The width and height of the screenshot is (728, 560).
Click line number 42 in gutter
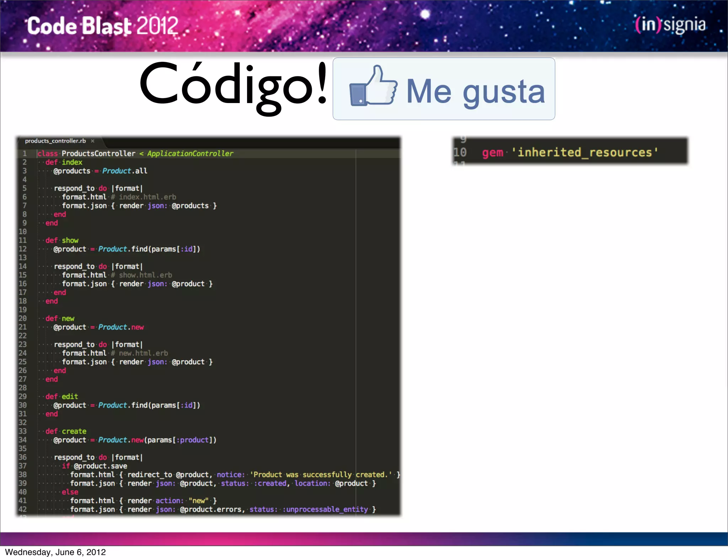[22, 510]
